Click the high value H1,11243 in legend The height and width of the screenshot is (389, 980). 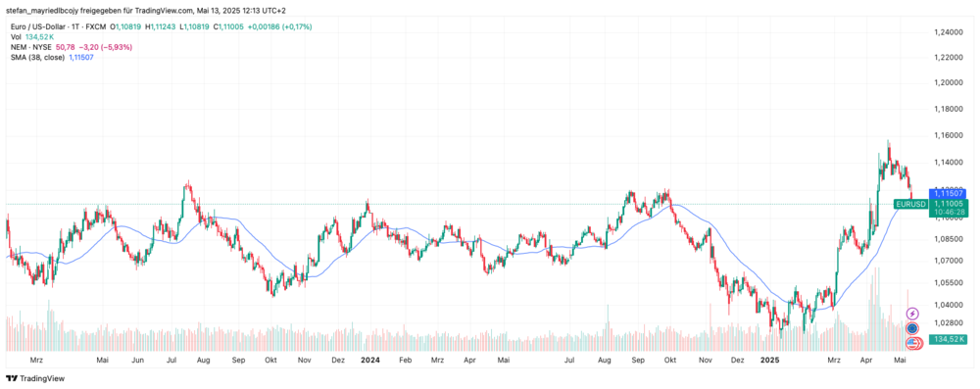click(162, 26)
